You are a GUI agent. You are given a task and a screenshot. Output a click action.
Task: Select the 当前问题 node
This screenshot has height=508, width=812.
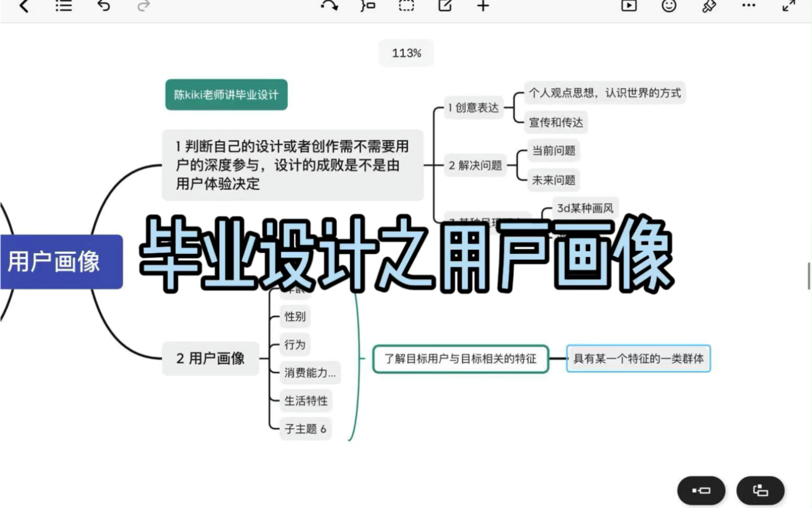coord(553,150)
